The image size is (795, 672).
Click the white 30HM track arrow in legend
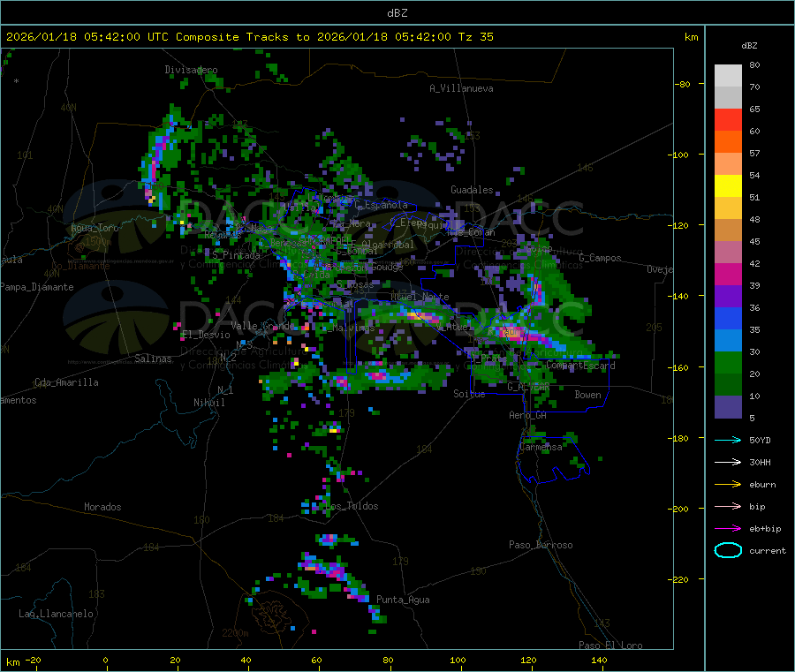click(x=728, y=462)
